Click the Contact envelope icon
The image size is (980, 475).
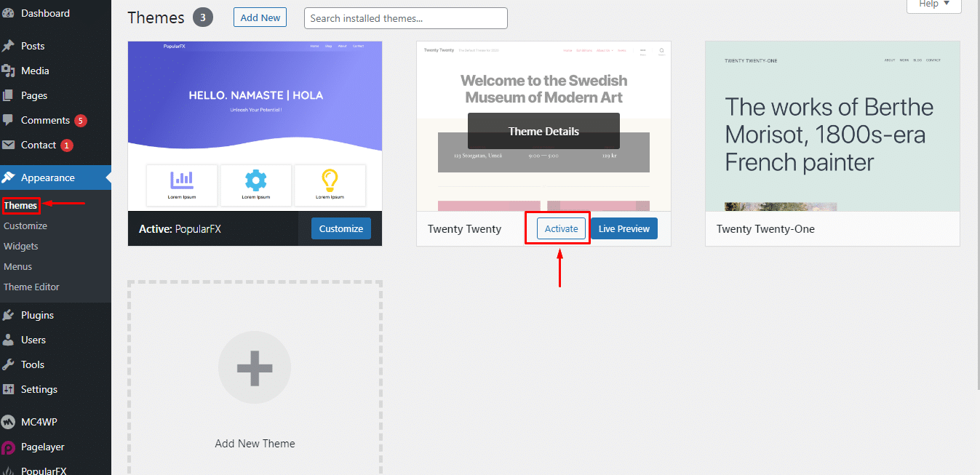pos(9,145)
